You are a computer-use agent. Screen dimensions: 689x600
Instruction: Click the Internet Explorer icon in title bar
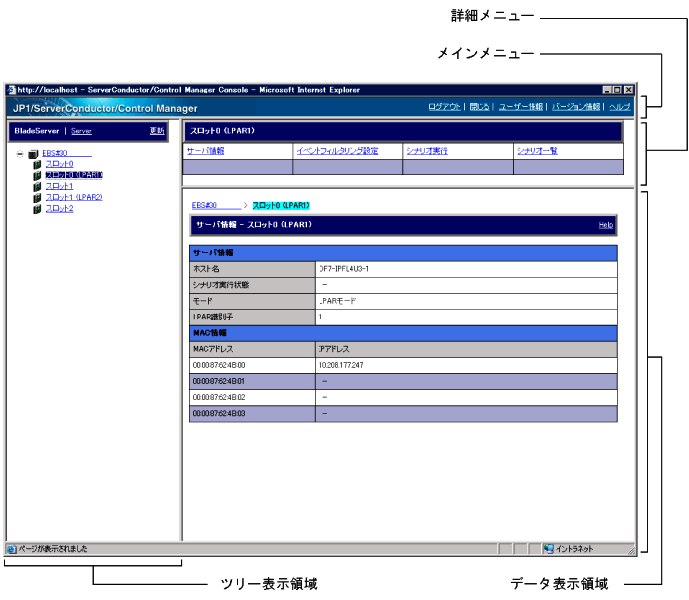(x=11, y=89)
